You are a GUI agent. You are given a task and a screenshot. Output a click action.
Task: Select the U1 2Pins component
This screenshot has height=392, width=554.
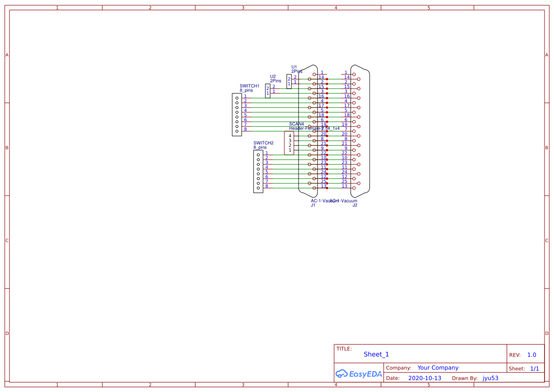[289, 81]
